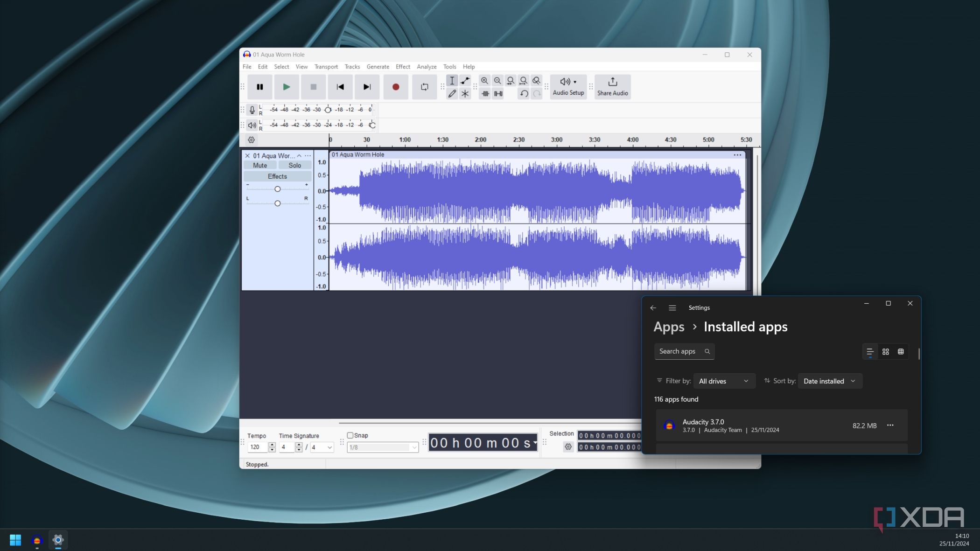
Task: Toggle the Loop playback button
Action: click(424, 87)
